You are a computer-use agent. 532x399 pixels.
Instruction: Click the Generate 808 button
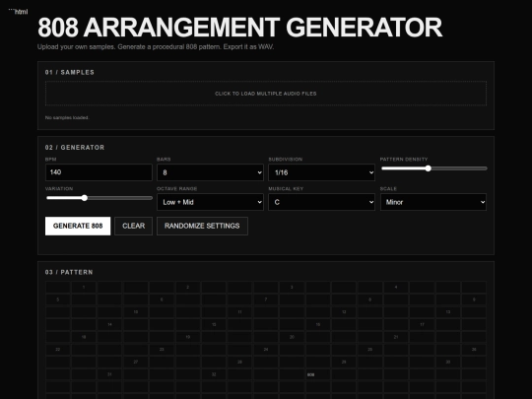(x=78, y=226)
